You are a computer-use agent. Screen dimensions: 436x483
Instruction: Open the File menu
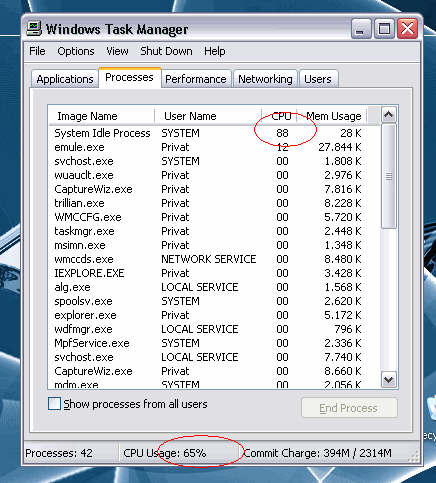[37, 51]
